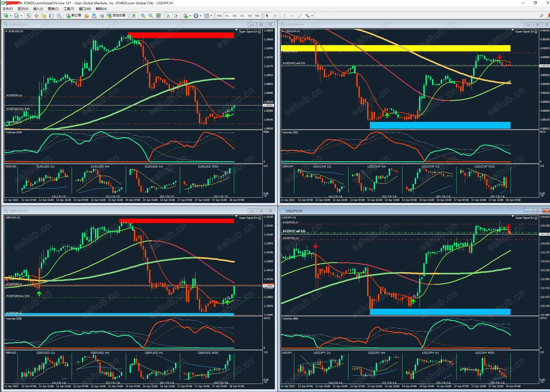
Task: Zoom in on the chart
Action: [143, 16]
